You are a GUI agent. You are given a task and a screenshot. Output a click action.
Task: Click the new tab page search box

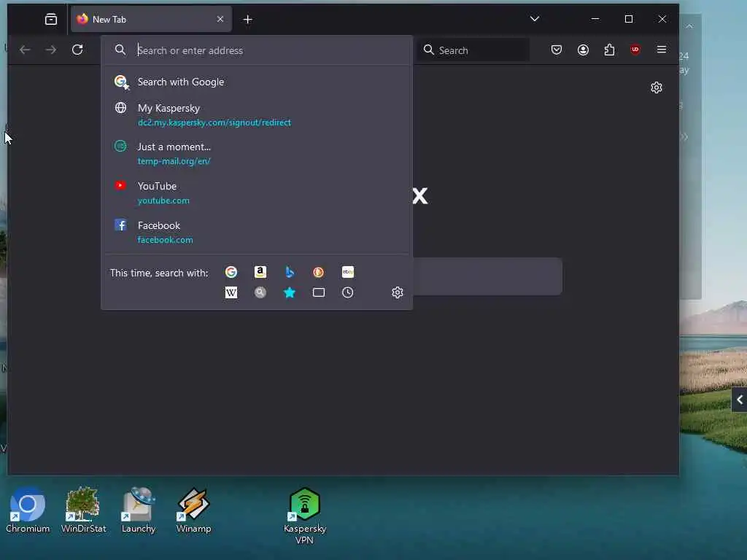[x=487, y=276]
